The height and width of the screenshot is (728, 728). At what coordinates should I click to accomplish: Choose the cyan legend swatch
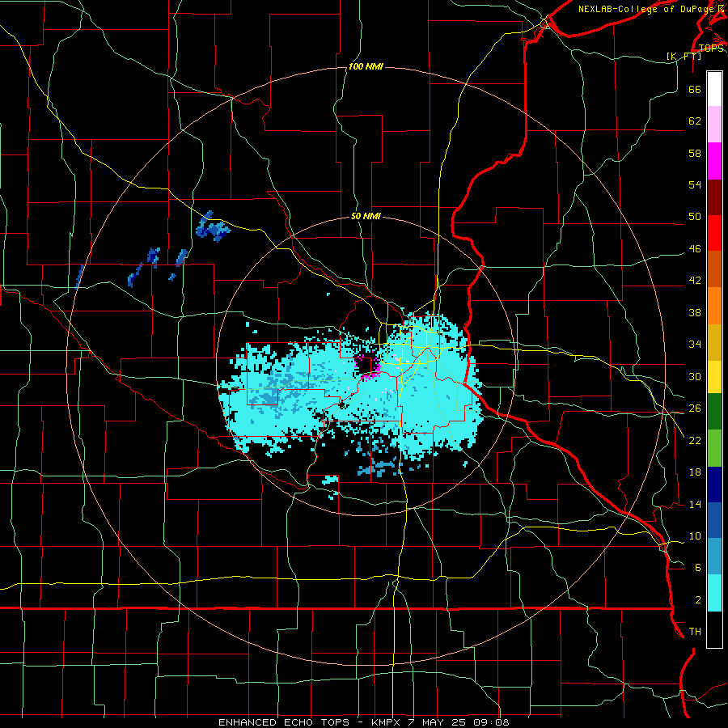pos(714,593)
